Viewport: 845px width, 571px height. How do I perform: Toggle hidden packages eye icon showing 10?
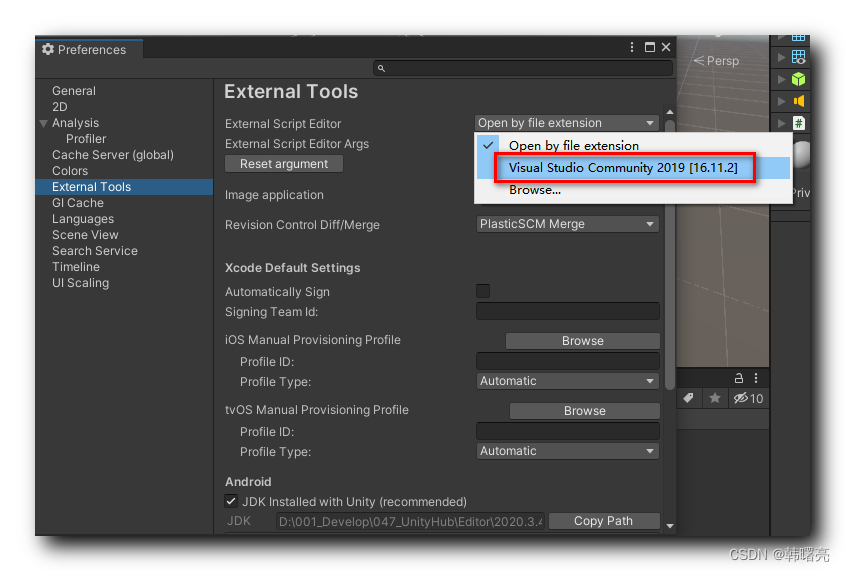pyautogui.click(x=749, y=398)
